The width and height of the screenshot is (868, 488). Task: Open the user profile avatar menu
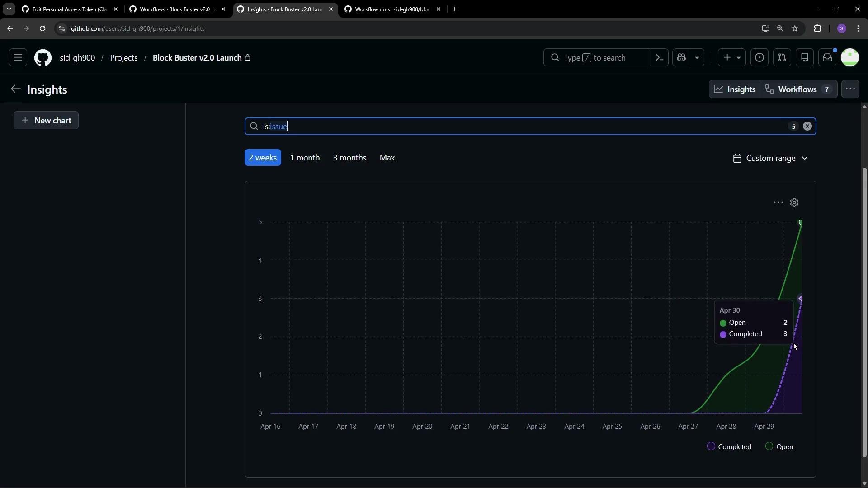click(x=850, y=58)
